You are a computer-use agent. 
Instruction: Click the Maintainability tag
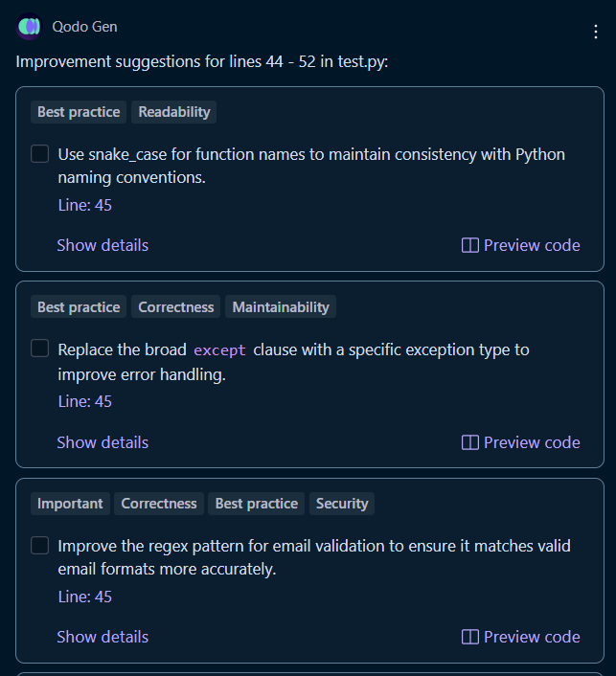[281, 307]
